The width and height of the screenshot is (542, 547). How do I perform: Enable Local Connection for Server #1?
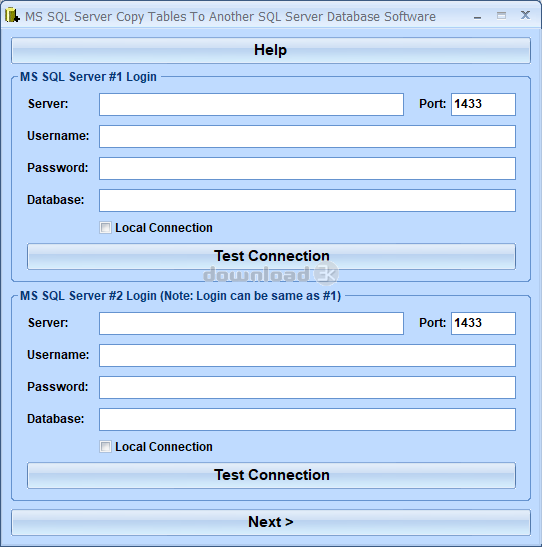105,228
